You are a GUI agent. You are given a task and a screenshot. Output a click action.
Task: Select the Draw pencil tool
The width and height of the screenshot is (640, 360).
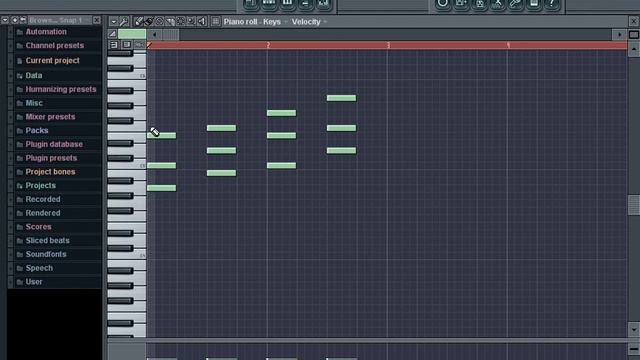click(139, 21)
